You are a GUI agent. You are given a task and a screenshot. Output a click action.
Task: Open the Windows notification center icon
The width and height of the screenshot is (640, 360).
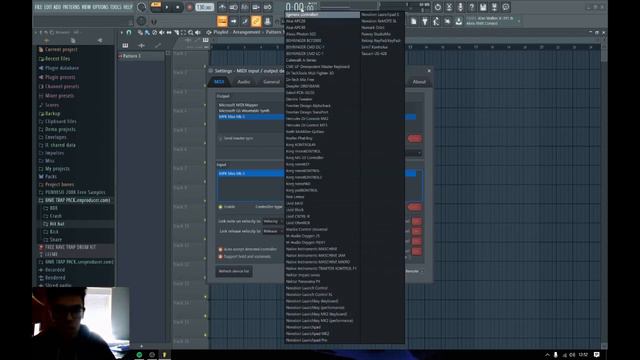(x=596, y=355)
